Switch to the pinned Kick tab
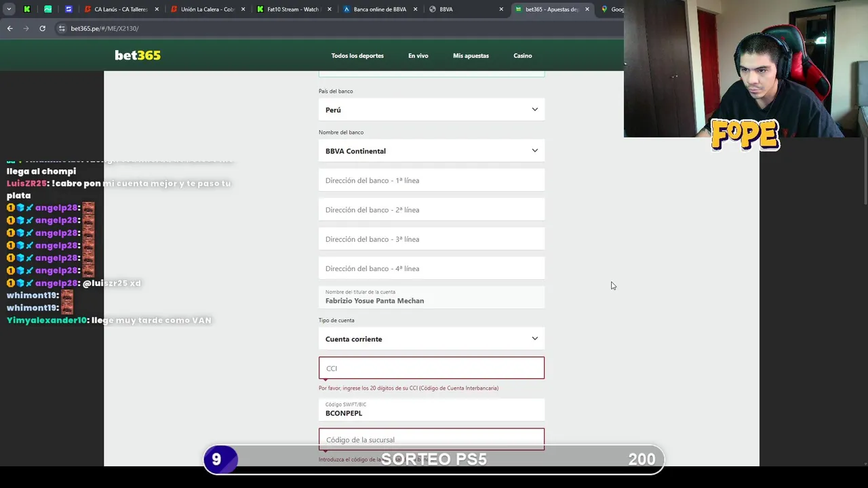Viewport: 868px width, 488px height. [27, 9]
